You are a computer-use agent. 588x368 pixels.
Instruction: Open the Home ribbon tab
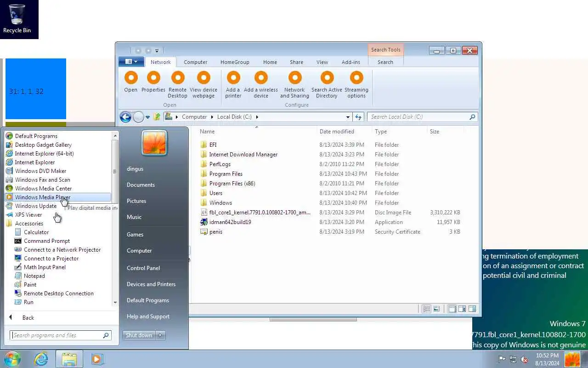point(270,62)
